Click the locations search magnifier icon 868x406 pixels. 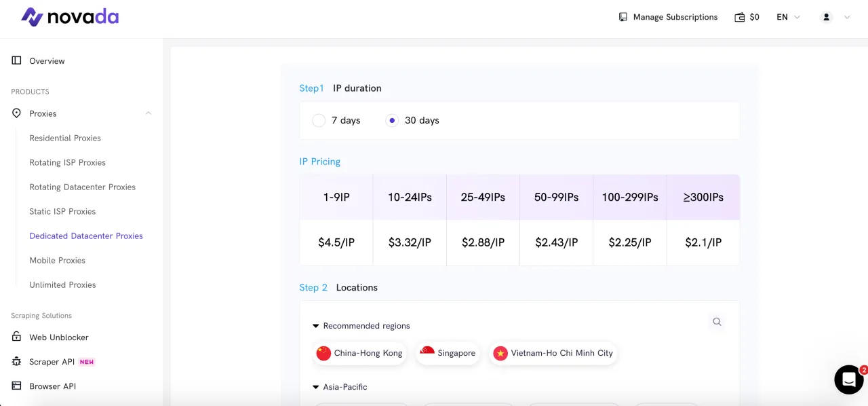(717, 322)
